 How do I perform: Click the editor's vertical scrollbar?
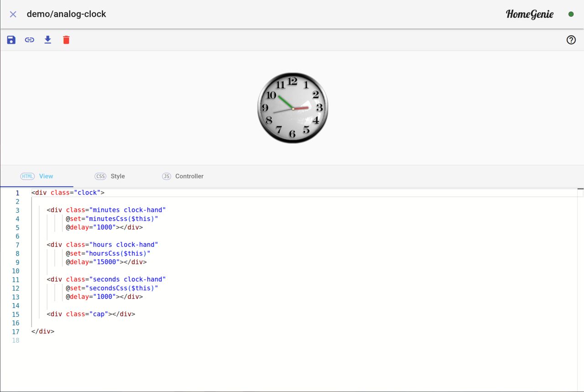point(580,287)
